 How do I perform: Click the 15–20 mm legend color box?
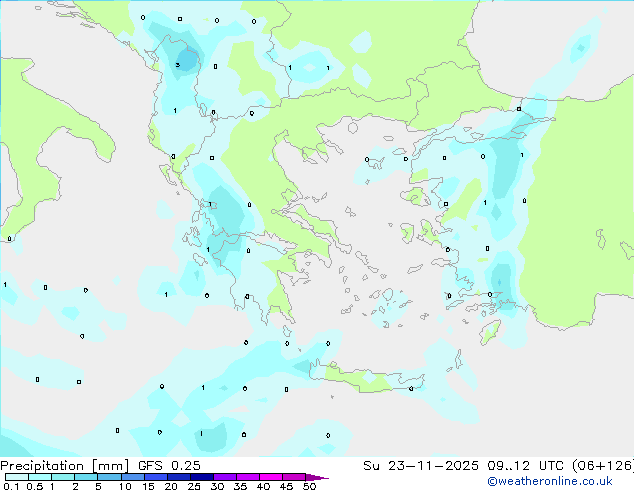coord(155,477)
